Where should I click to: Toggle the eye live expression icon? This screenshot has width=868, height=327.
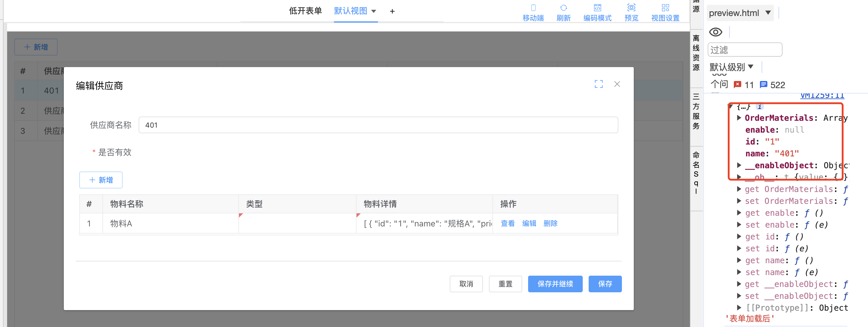tap(715, 32)
